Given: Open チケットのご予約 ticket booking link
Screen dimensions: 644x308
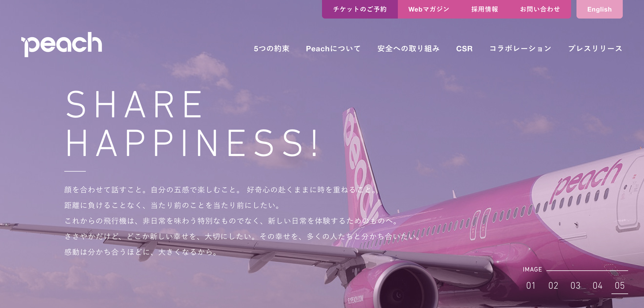Looking at the screenshot, I should tap(360, 9).
